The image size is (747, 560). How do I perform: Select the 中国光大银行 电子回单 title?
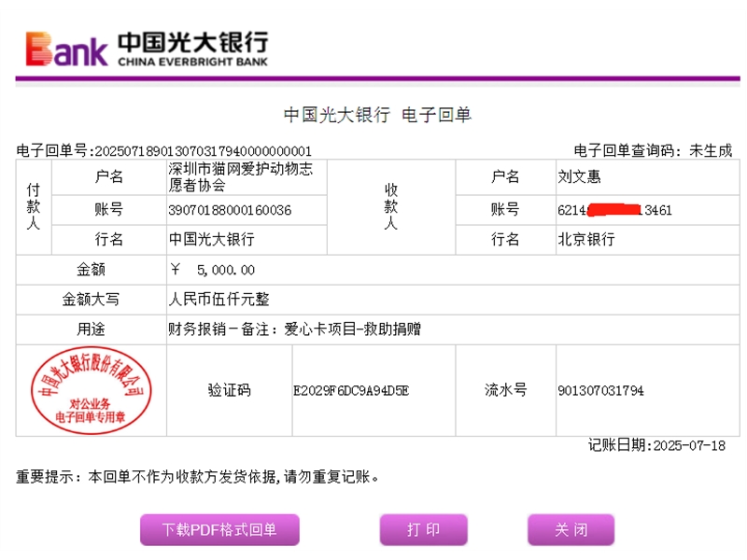[377, 115]
